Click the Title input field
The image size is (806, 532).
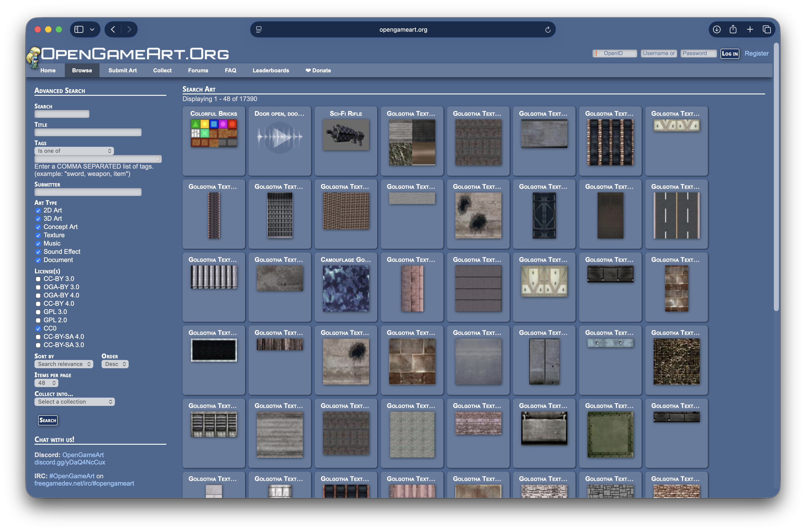(88, 132)
